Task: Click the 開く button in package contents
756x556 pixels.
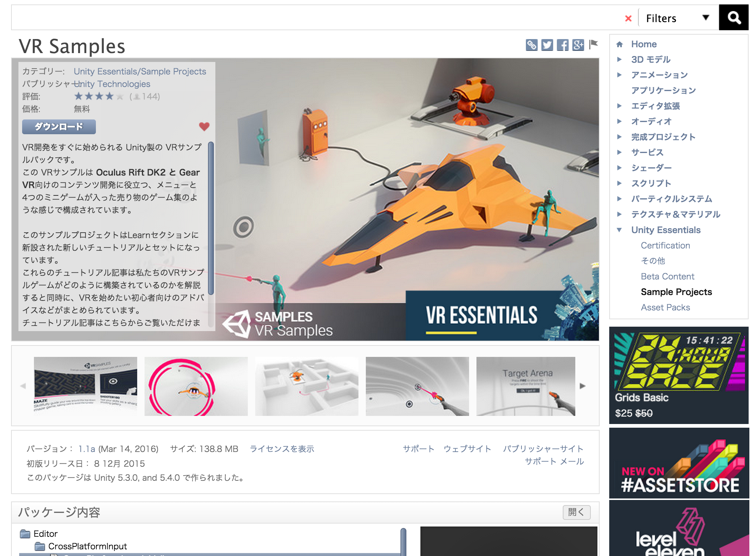Action: 576,512
